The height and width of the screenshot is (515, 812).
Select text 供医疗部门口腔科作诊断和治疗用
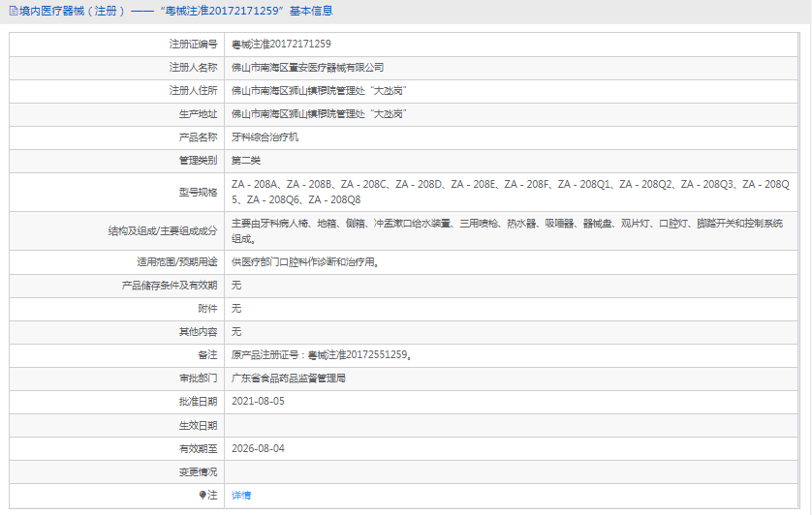tap(305, 262)
